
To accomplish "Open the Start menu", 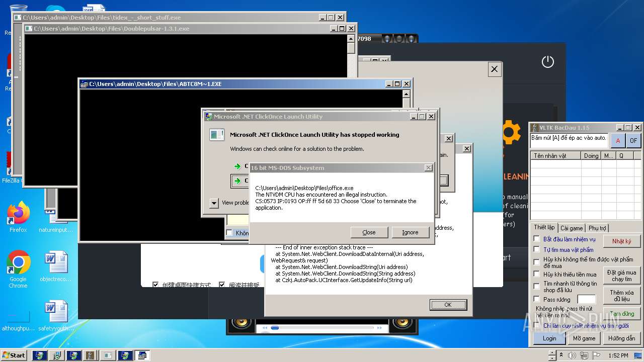I will 14,355.
